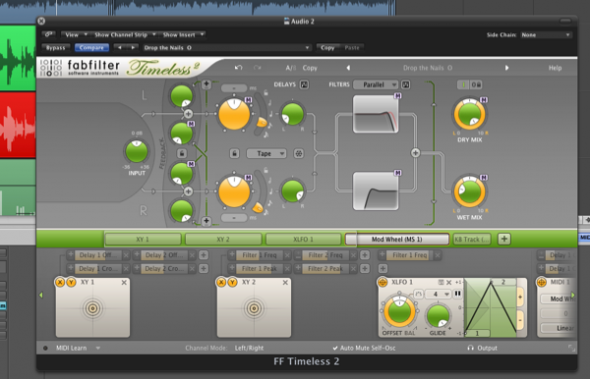Toggle the Bypass button
590x379 pixels.
[55, 48]
